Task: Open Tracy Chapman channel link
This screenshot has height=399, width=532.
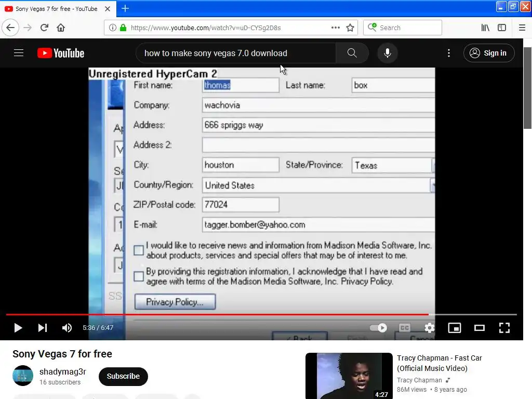Action: (x=419, y=380)
